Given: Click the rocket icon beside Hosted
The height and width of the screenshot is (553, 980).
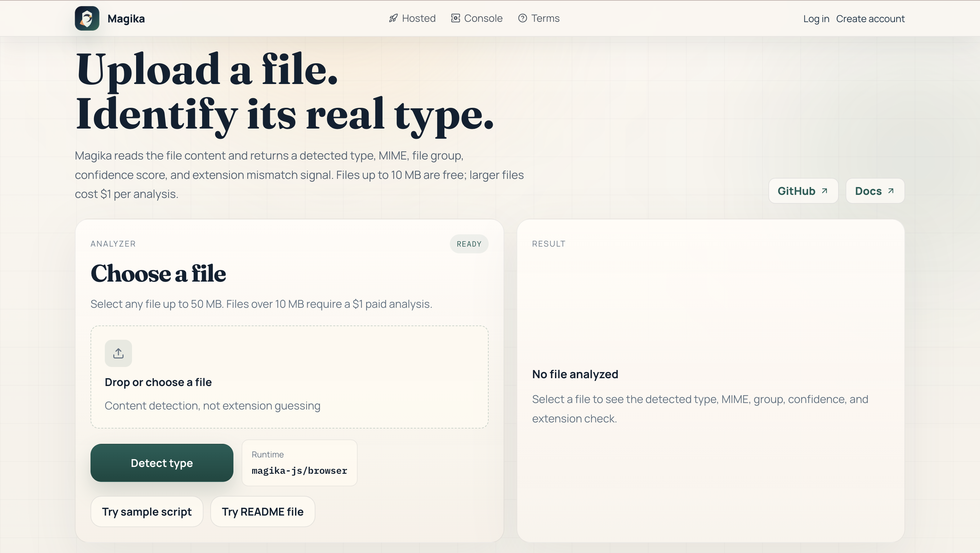Looking at the screenshot, I should [x=393, y=18].
